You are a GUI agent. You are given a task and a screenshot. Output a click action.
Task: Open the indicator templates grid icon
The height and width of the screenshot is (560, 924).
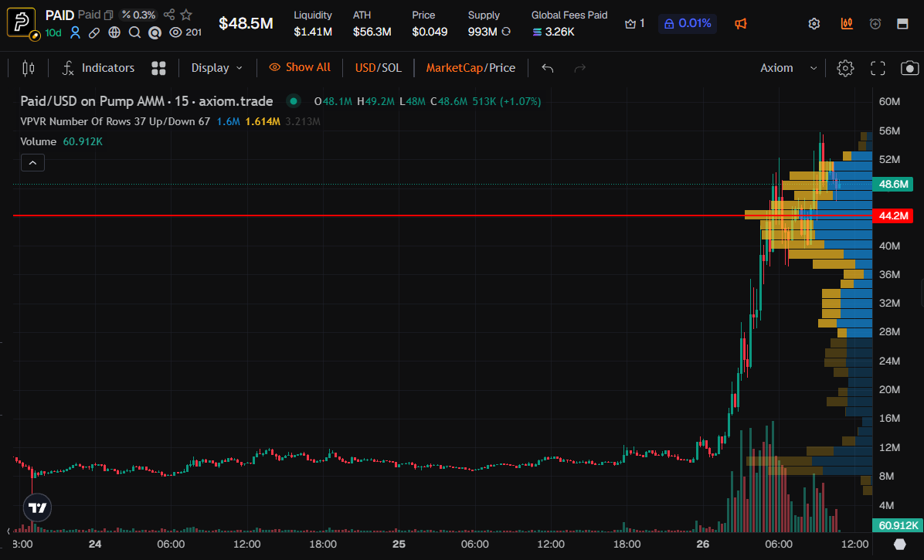tap(158, 68)
